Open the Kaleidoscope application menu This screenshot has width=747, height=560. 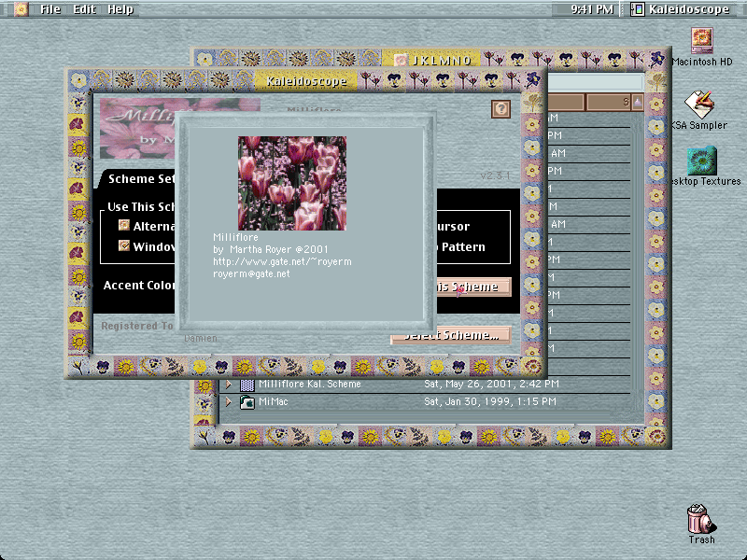(x=681, y=9)
